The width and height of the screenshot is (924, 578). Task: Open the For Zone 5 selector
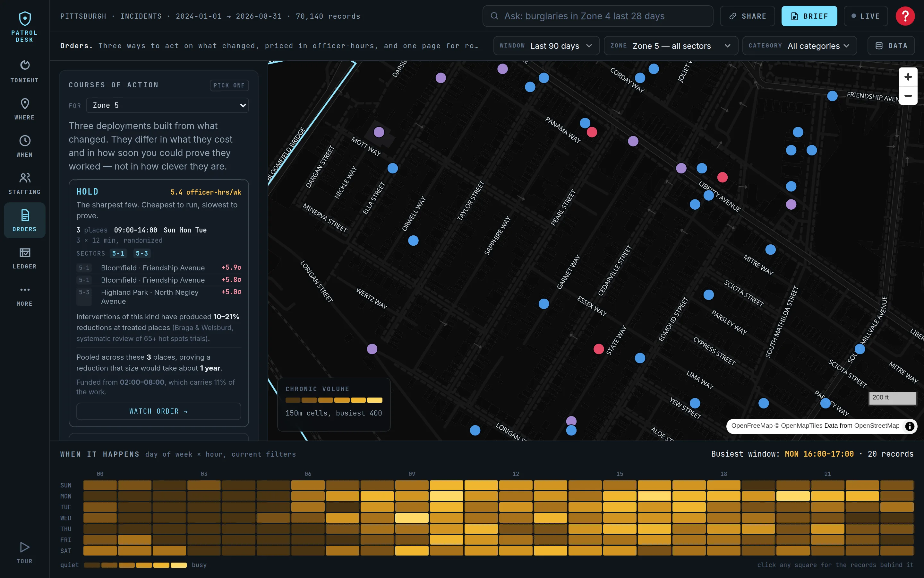click(x=167, y=106)
